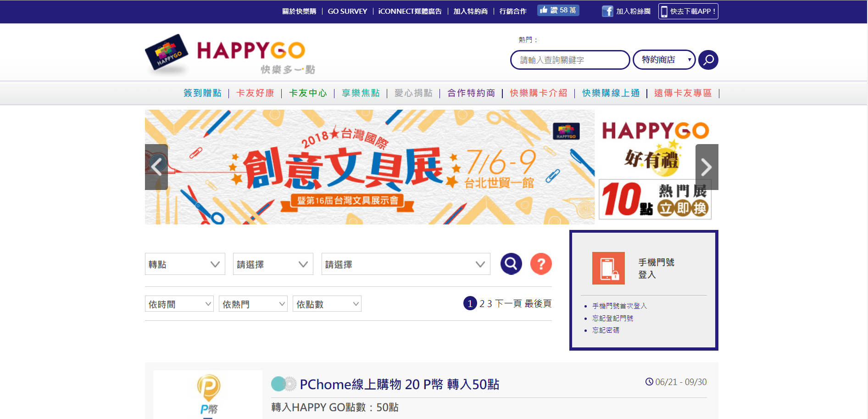Open the orange question mark help icon

pos(541,264)
